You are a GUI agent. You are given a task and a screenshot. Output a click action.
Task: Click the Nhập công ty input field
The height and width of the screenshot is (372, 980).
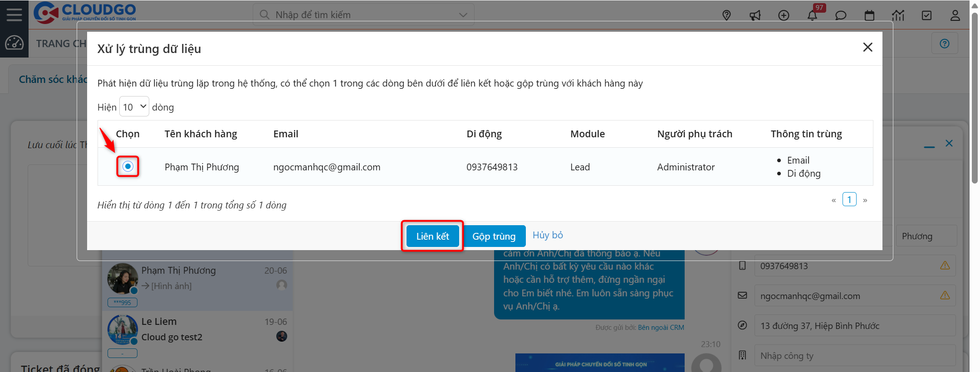pyautogui.click(x=855, y=355)
